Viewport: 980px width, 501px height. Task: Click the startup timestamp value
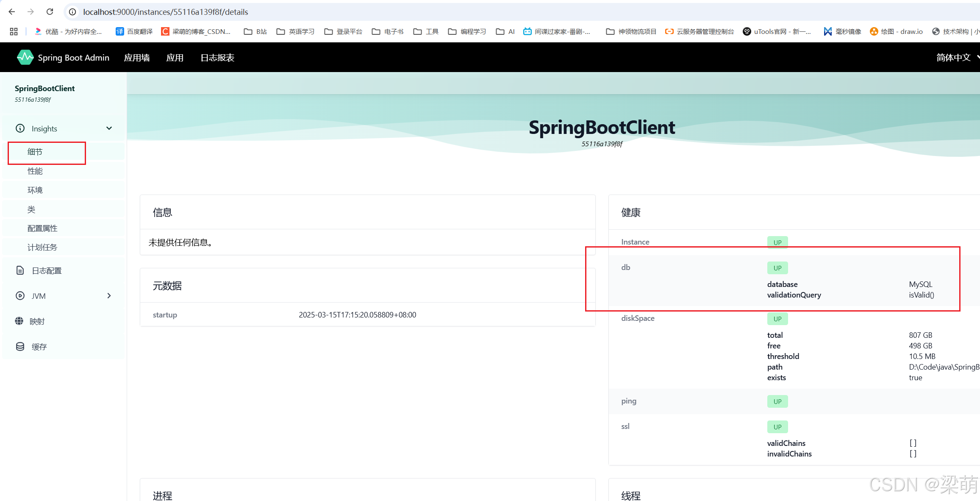(x=358, y=315)
